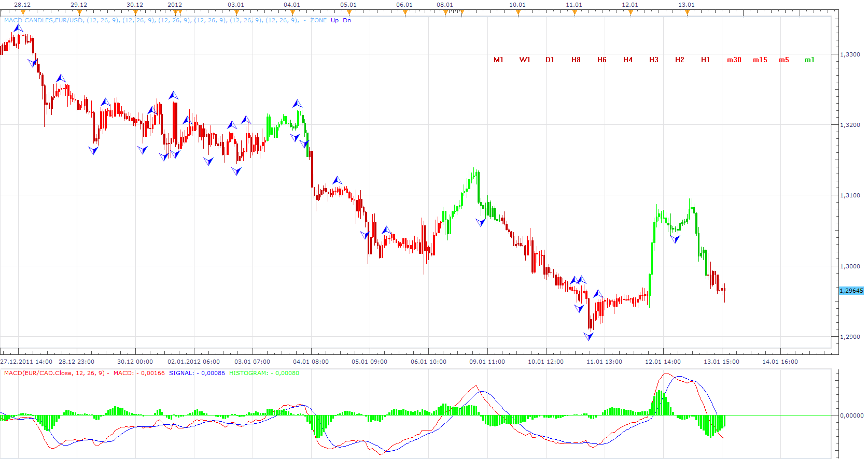Select the orange marker under 06.01
Viewport: 868px width, 459px height.
[405, 12]
